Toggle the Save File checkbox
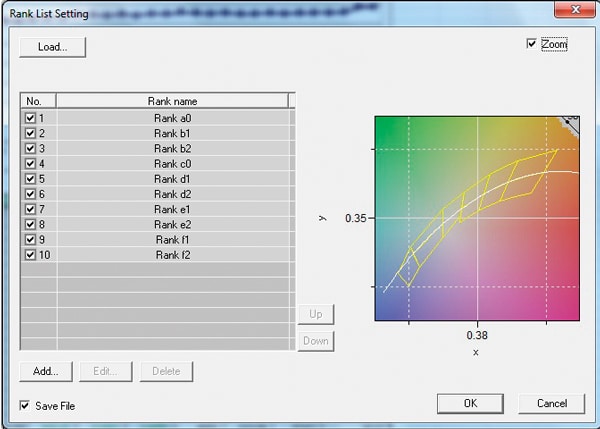This screenshot has height=429, width=600. (x=26, y=406)
